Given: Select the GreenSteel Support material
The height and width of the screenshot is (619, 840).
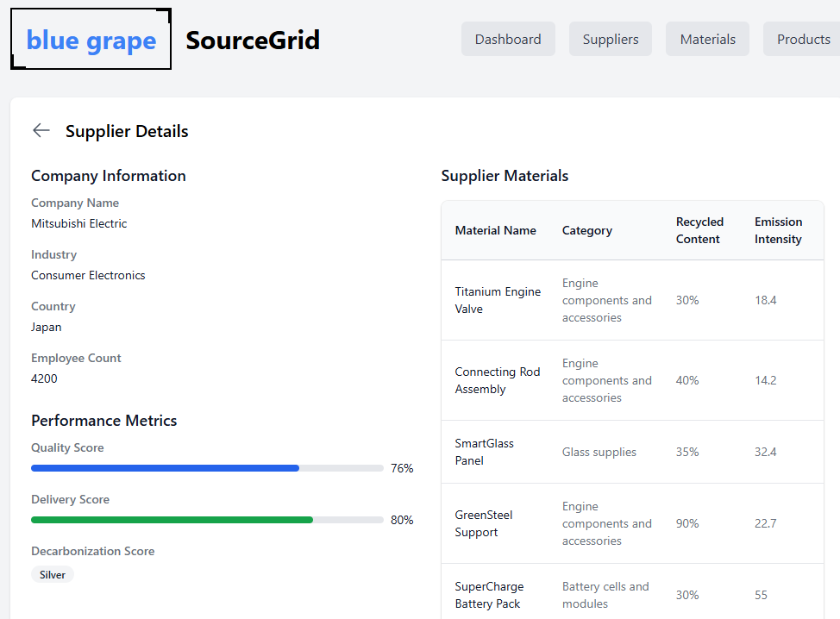Looking at the screenshot, I should click(484, 523).
